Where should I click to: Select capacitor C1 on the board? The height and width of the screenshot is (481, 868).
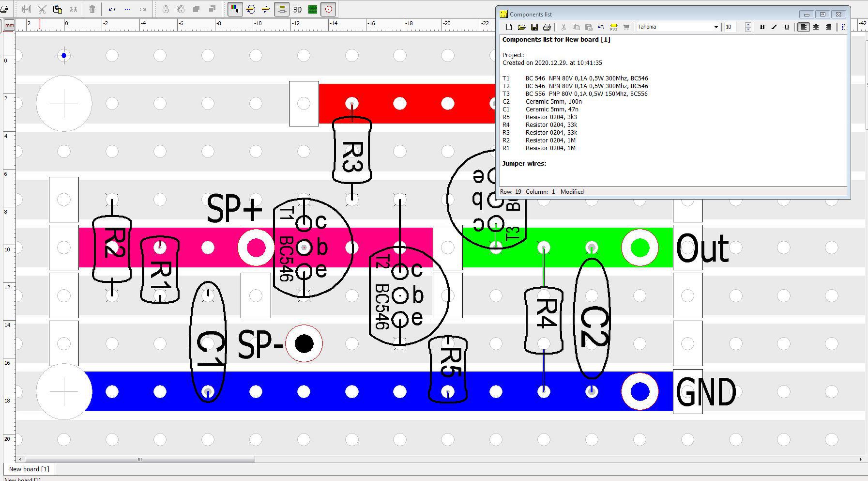tap(208, 342)
